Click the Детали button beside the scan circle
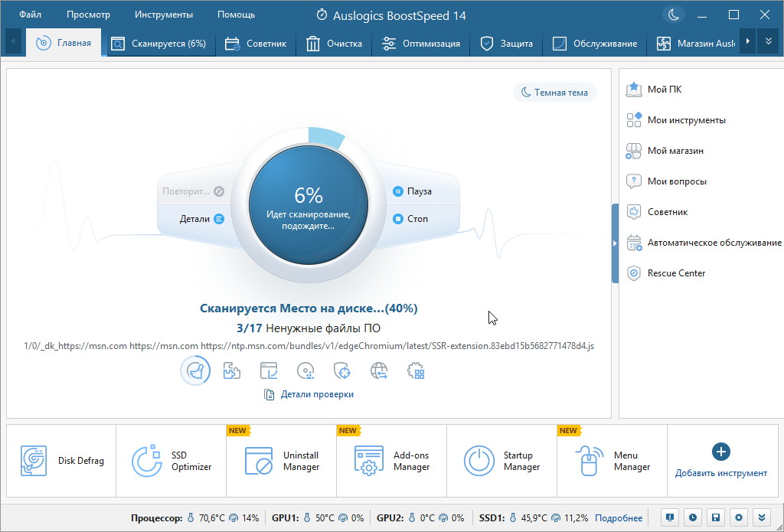 tap(201, 219)
